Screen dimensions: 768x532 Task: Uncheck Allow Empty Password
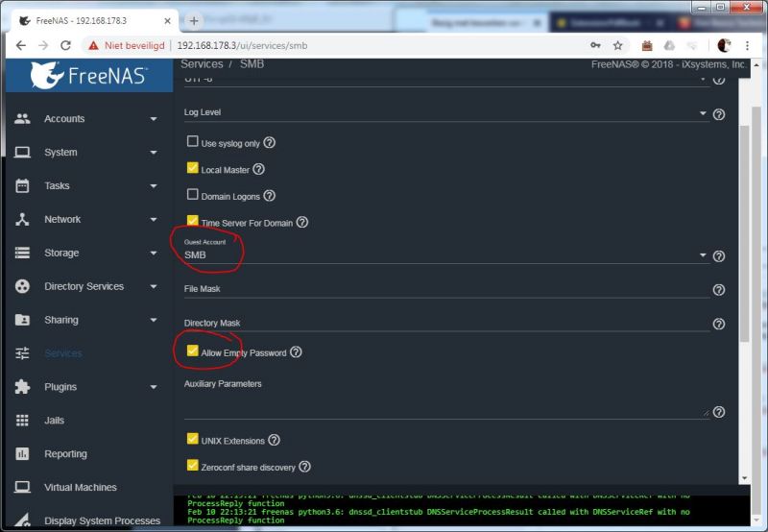[x=193, y=351]
